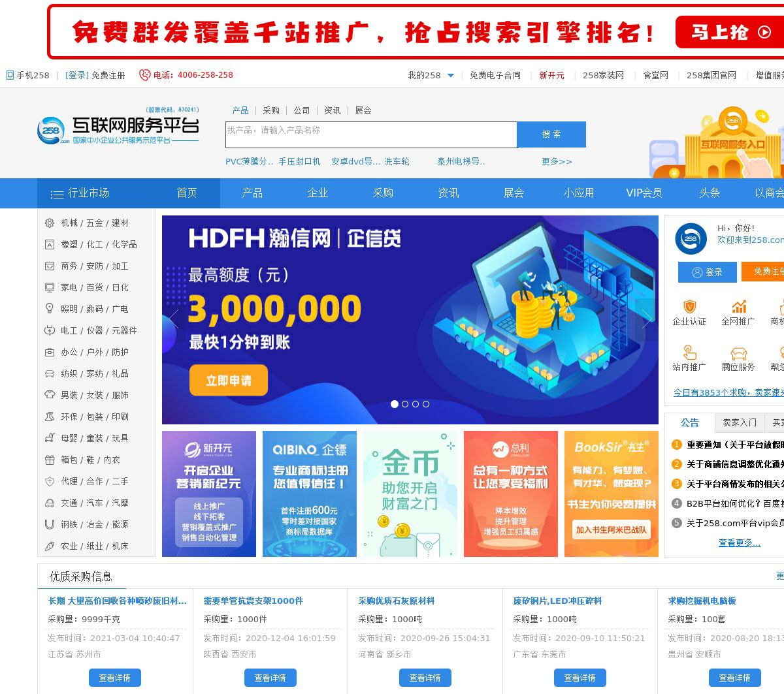Open the BookSir 书生 promo thumbnail

(x=612, y=494)
